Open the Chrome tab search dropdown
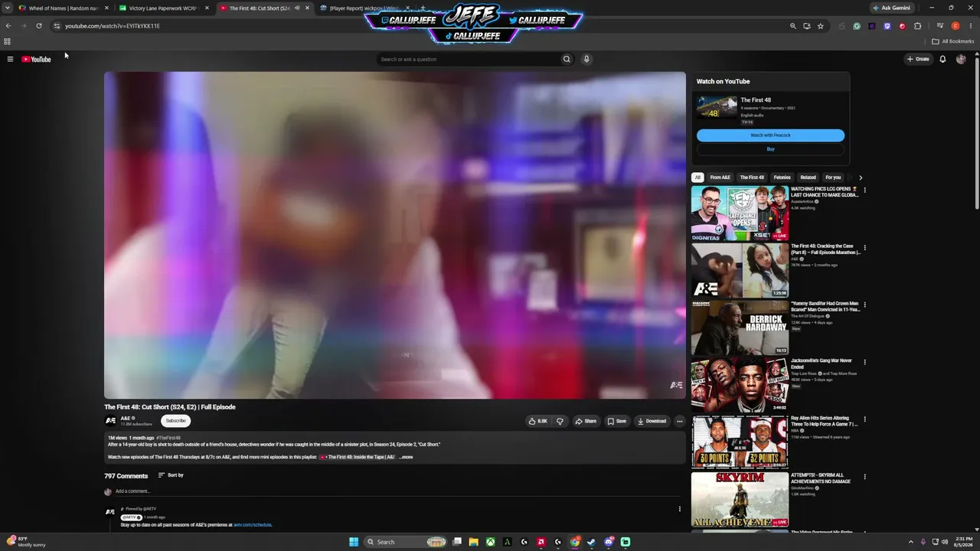Screen dimensions: 980x551 coord(8,8)
